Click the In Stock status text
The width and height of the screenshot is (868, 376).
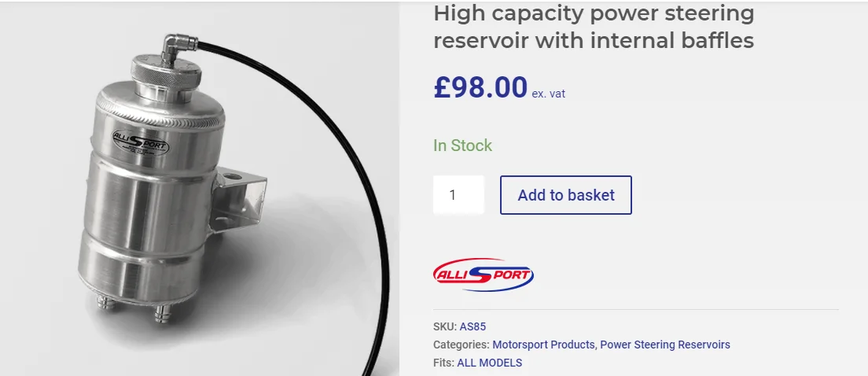pos(462,146)
